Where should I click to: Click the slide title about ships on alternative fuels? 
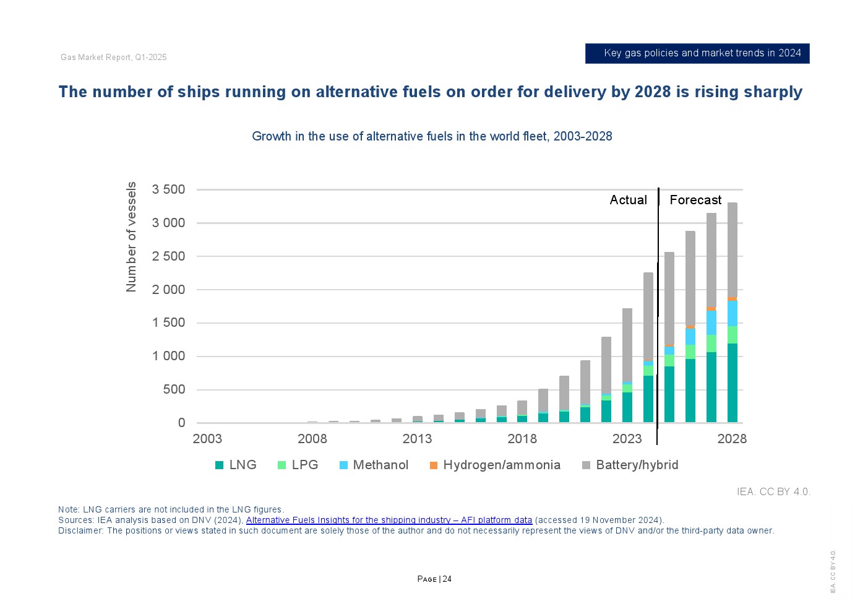pyautogui.click(x=430, y=92)
